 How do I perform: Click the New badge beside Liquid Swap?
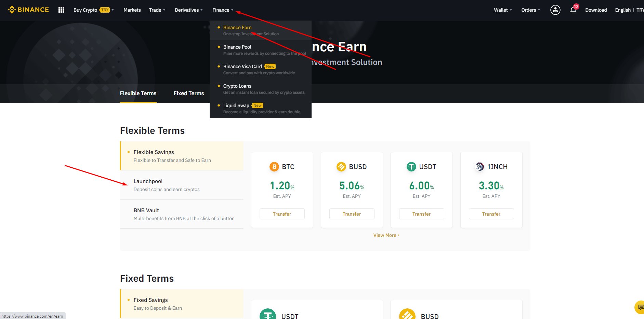tap(258, 105)
